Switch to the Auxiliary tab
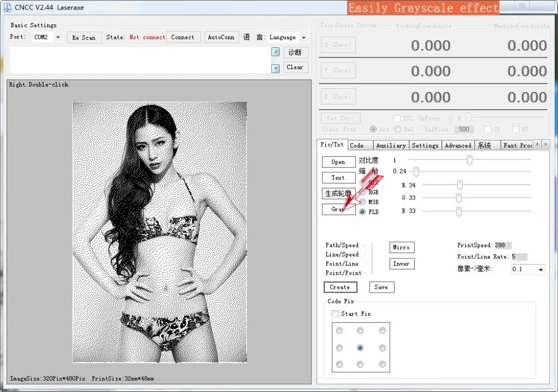Image resolution: width=558 pixels, height=392 pixels. pyautogui.click(x=391, y=146)
